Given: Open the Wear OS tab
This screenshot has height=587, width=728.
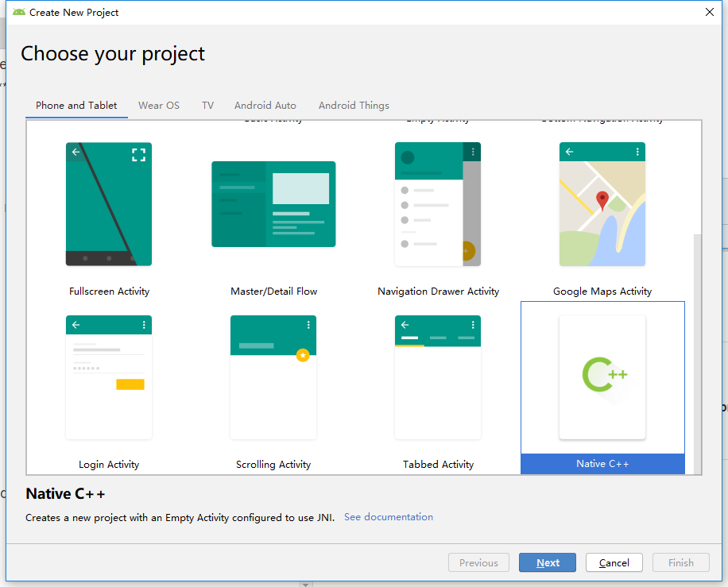Looking at the screenshot, I should 159,106.
